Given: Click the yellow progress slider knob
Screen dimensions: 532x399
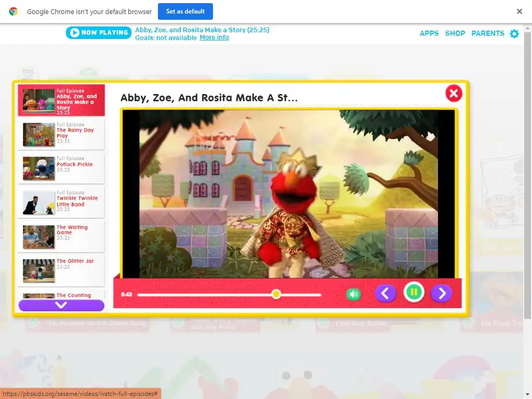Looking at the screenshot, I should coord(276,294).
